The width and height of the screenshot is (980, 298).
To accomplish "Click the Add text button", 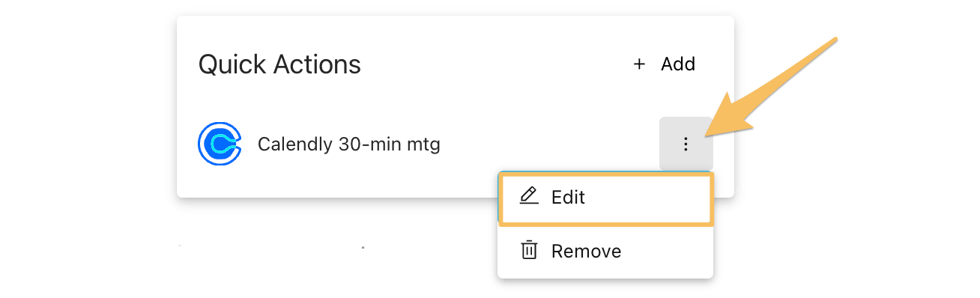I will (678, 64).
